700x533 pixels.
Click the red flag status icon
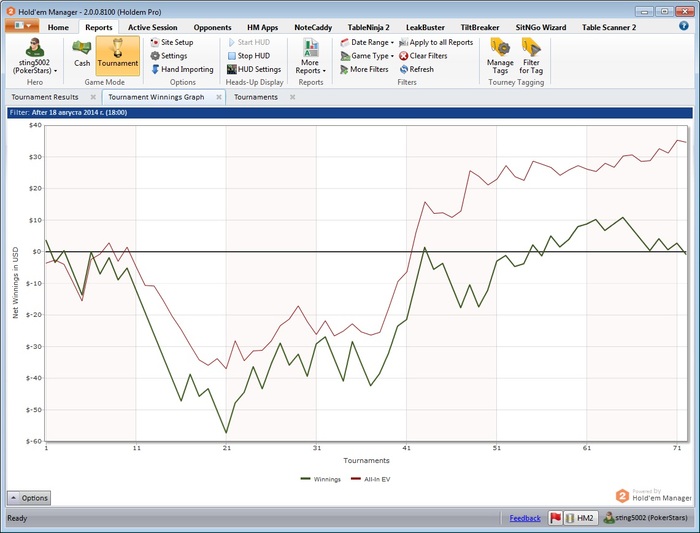pyautogui.click(x=555, y=518)
